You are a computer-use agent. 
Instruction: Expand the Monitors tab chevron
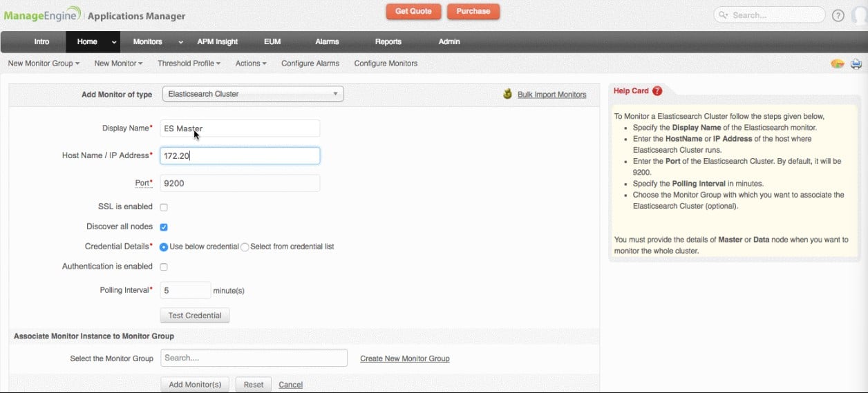click(181, 42)
